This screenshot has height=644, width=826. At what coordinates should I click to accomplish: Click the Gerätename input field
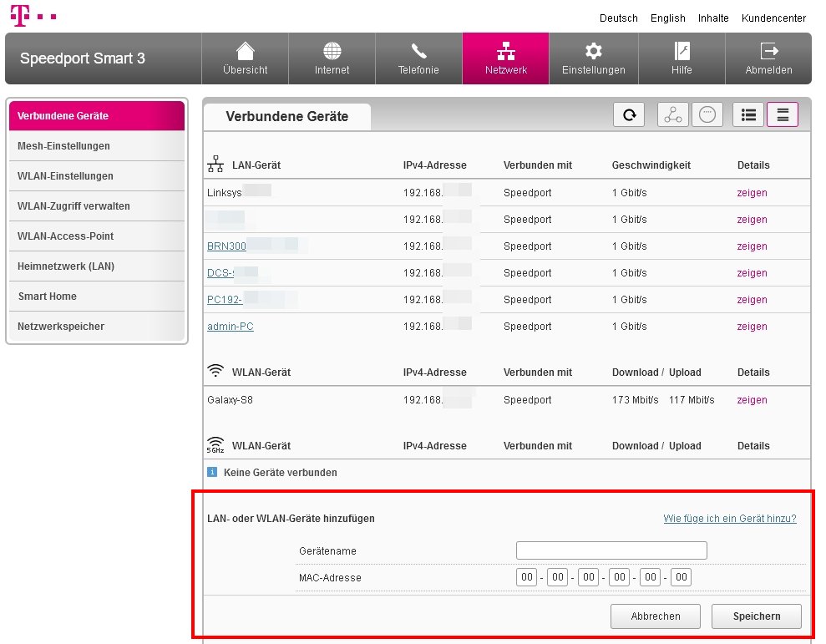click(x=611, y=550)
